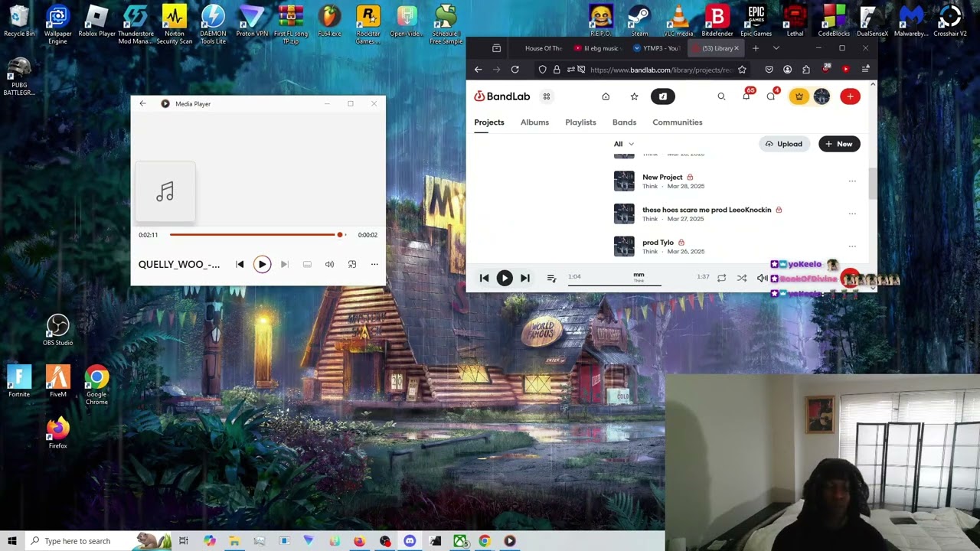
Task: Toggle Media Player volume control
Action: tap(329, 264)
